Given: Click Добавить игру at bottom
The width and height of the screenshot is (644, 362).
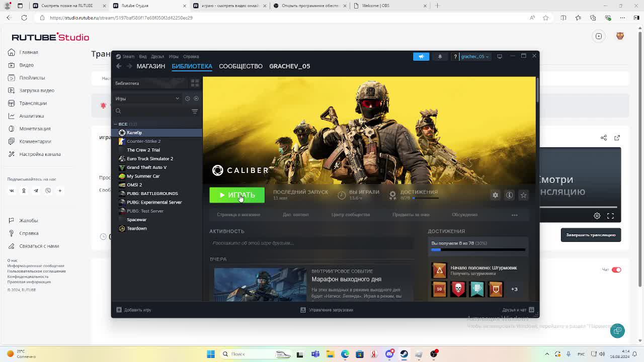Looking at the screenshot, I should [134, 310].
